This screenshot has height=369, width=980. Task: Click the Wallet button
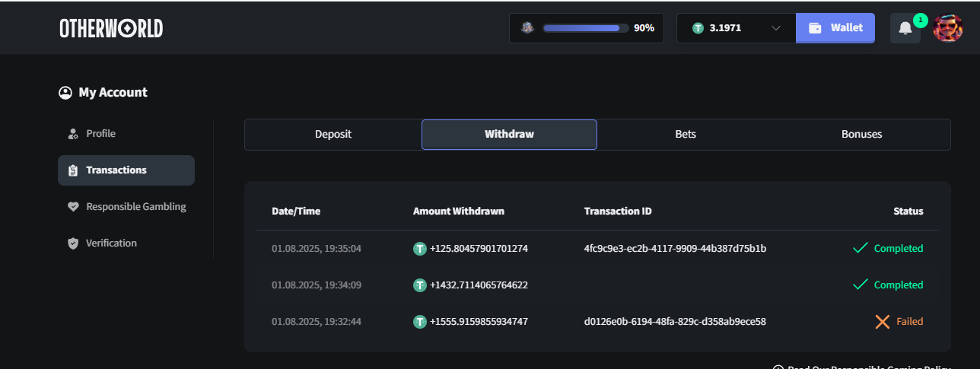click(835, 28)
